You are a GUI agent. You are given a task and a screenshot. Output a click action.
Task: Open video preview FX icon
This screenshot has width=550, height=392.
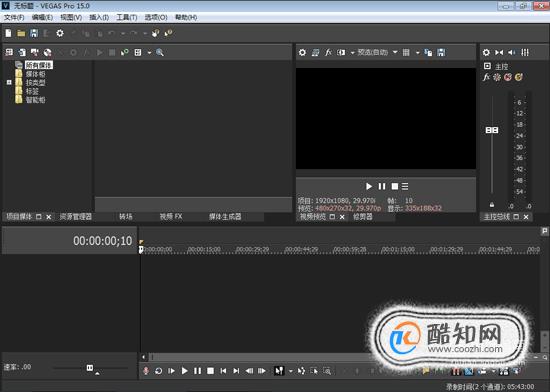pos(328,53)
